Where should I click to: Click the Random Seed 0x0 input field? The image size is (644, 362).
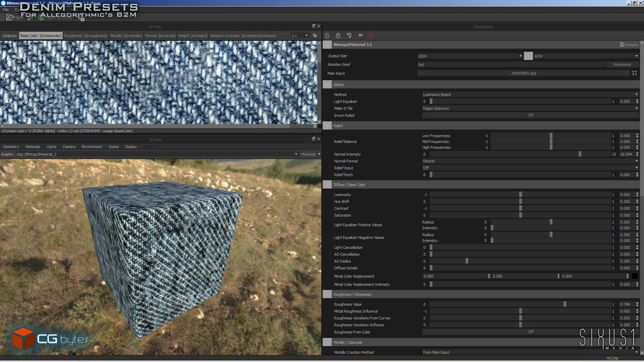[511, 65]
